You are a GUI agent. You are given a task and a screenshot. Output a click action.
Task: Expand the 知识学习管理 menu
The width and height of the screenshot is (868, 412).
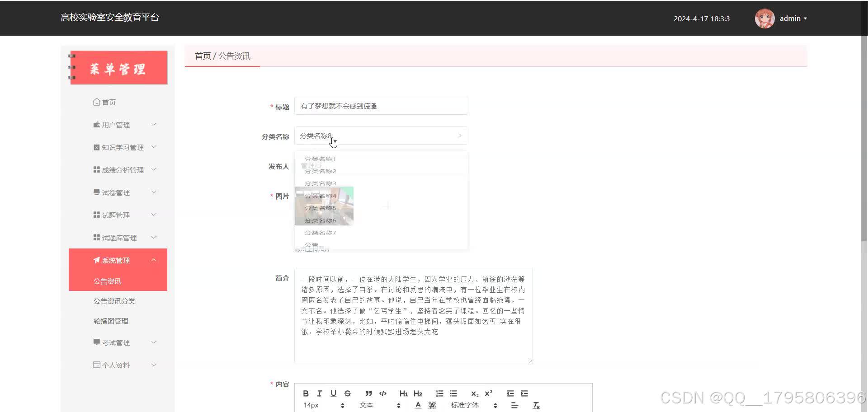[x=118, y=147]
